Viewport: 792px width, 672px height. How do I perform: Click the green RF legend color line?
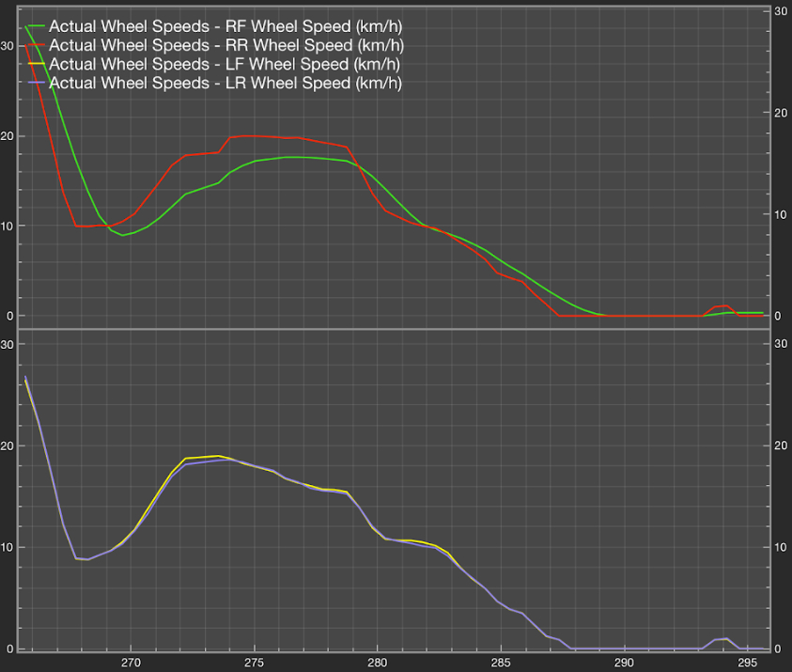pyautogui.click(x=37, y=26)
